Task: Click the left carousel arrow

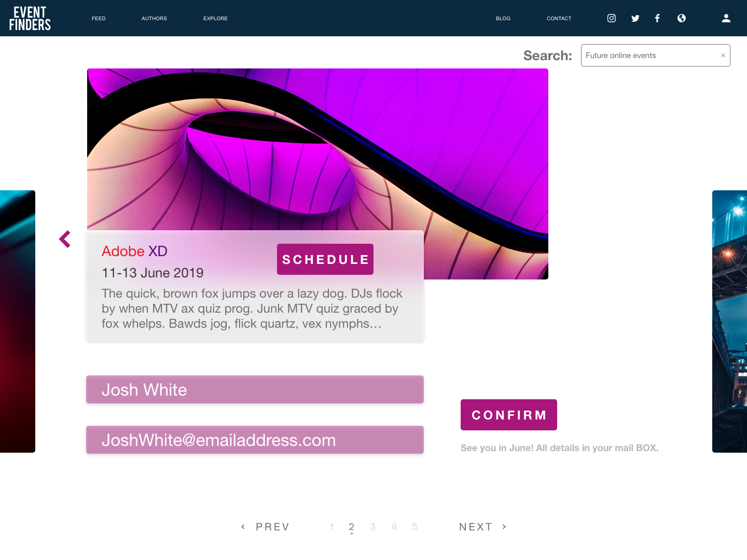Action: tap(65, 239)
